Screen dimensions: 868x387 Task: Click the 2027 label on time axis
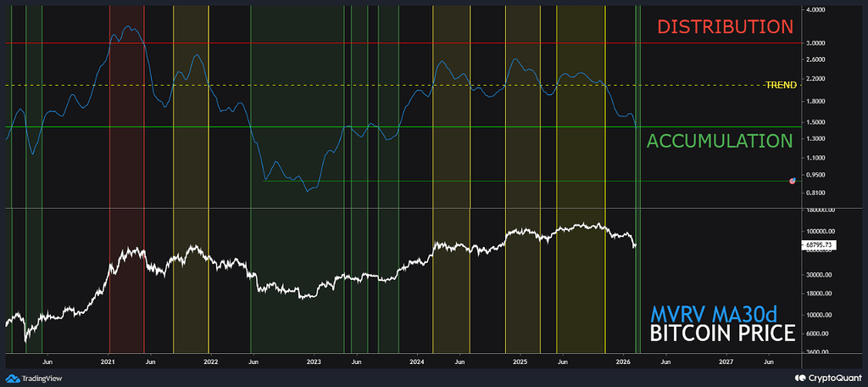pyautogui.click(x=726, y=362)
